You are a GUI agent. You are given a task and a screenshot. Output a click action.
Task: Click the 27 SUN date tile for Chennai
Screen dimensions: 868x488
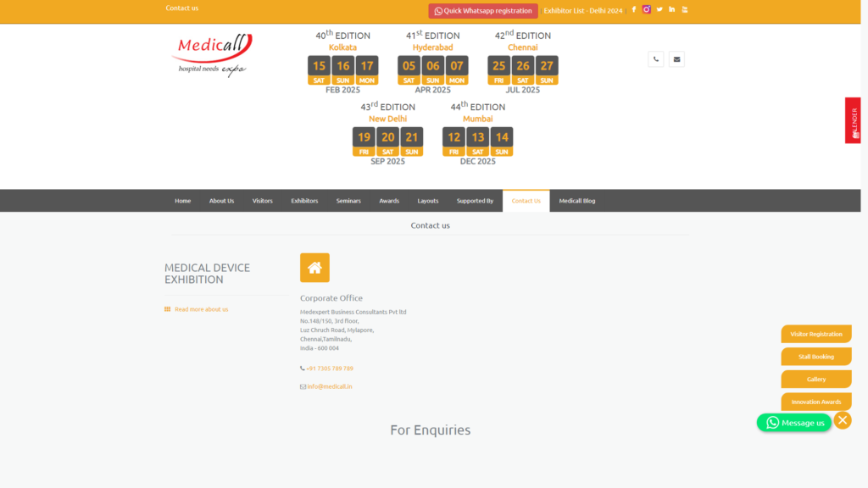pyautogui.click(x=547, y=70)
